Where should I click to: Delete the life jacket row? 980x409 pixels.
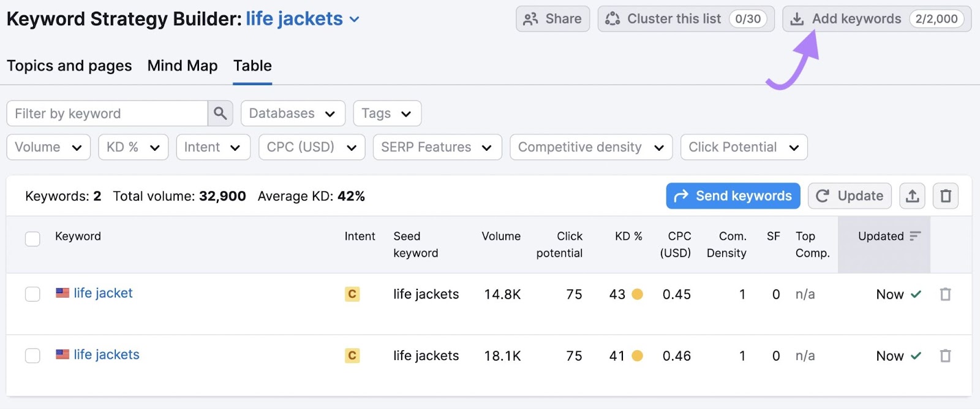coord(946,294)
